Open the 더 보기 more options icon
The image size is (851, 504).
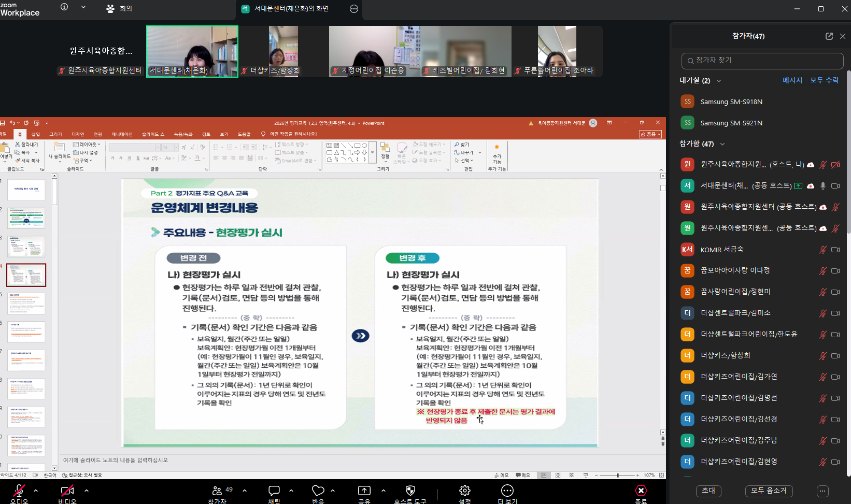pyautogui.click(x=507, y=491)
